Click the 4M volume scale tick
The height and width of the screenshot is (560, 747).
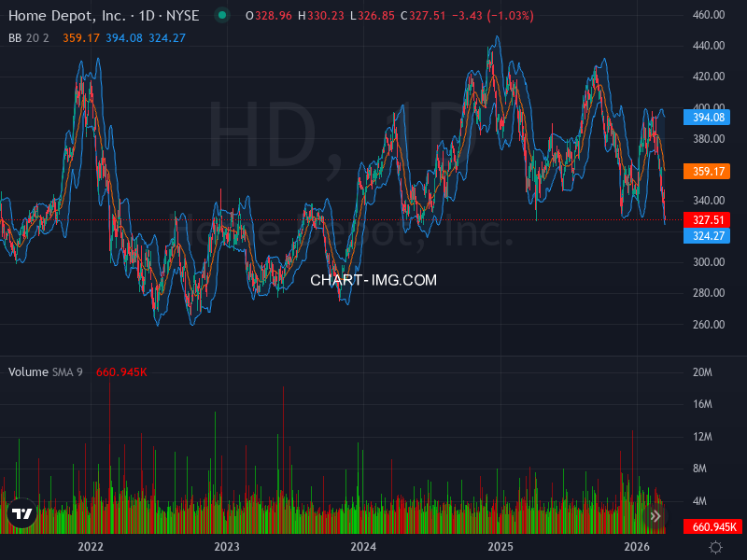[699, 501]
